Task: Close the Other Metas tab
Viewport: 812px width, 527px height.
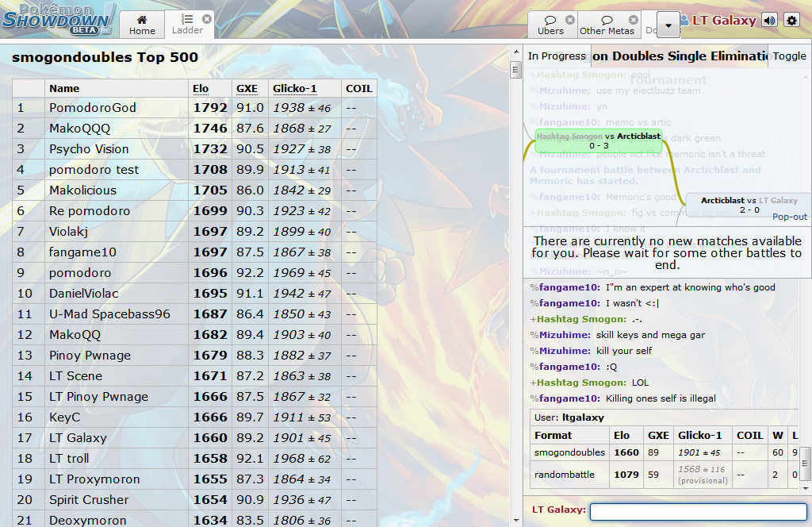Action: tap(634, 19)
